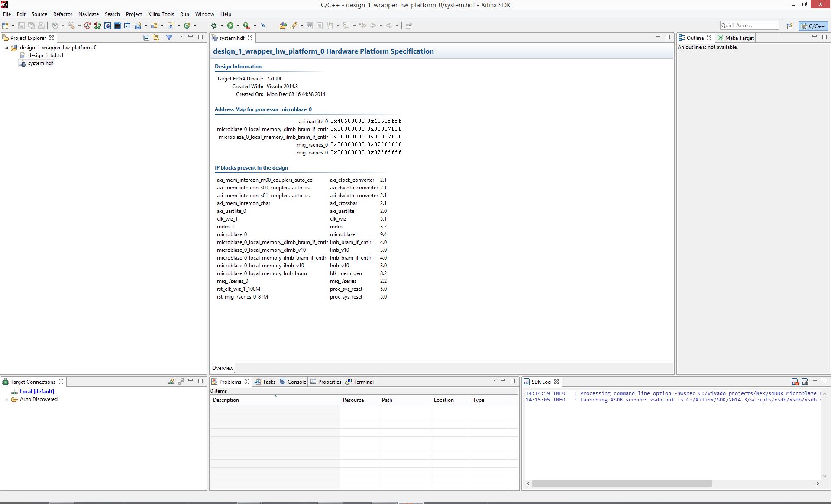Toggle Link with Editor in Project Explorer

[156, 38]
